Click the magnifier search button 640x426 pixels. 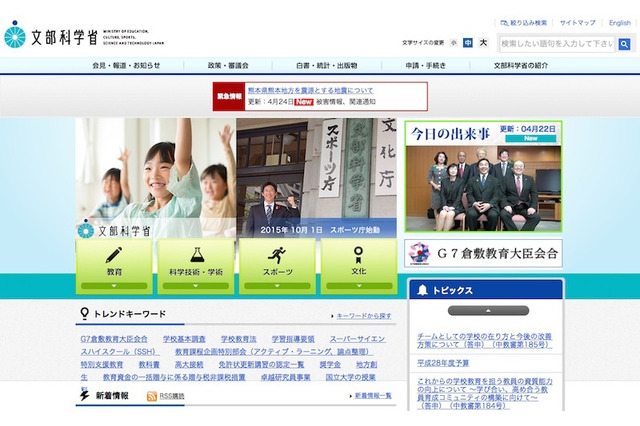coord(624,44)
